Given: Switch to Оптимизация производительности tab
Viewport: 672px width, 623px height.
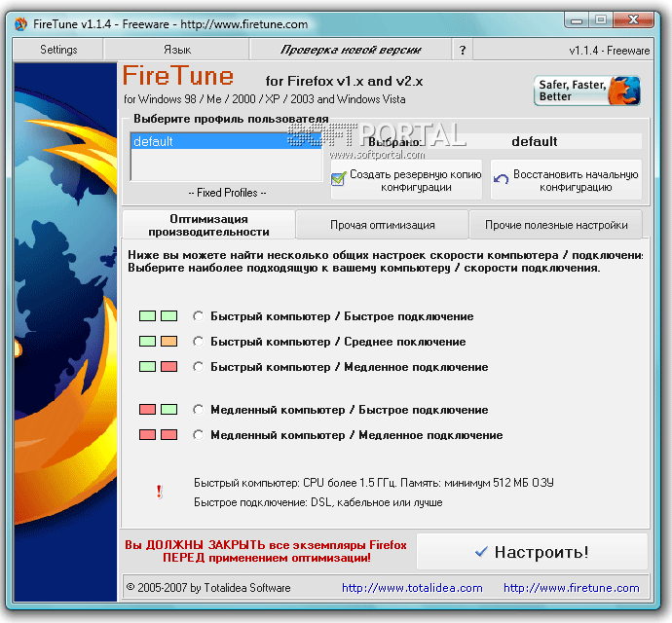Looking at the screenshot, I should pyautogui.click(x=208, y=225).
